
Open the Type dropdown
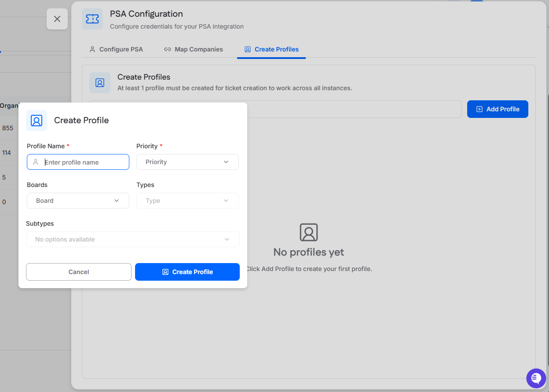187,201
